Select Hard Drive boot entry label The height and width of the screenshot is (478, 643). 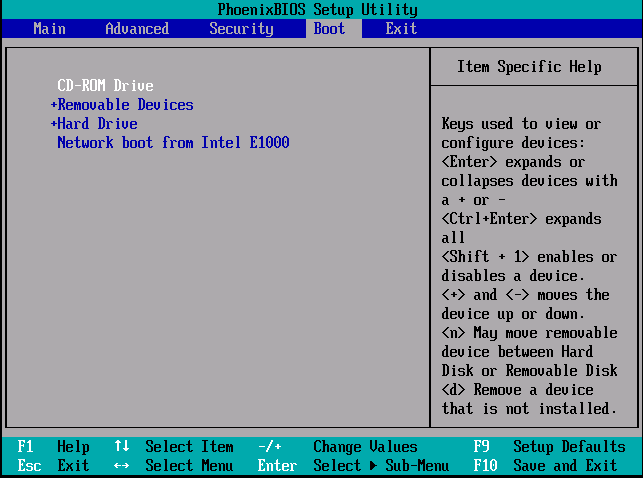(98, 123)
